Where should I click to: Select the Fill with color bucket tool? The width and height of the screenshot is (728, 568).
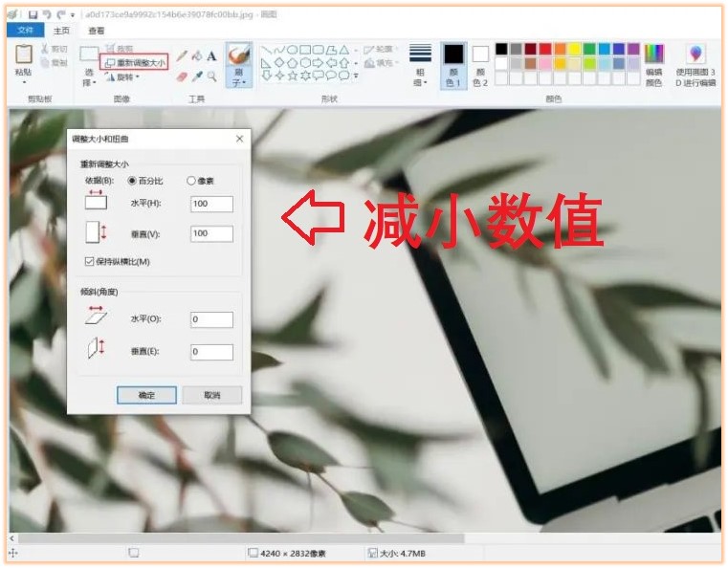(x=196, y=56)
